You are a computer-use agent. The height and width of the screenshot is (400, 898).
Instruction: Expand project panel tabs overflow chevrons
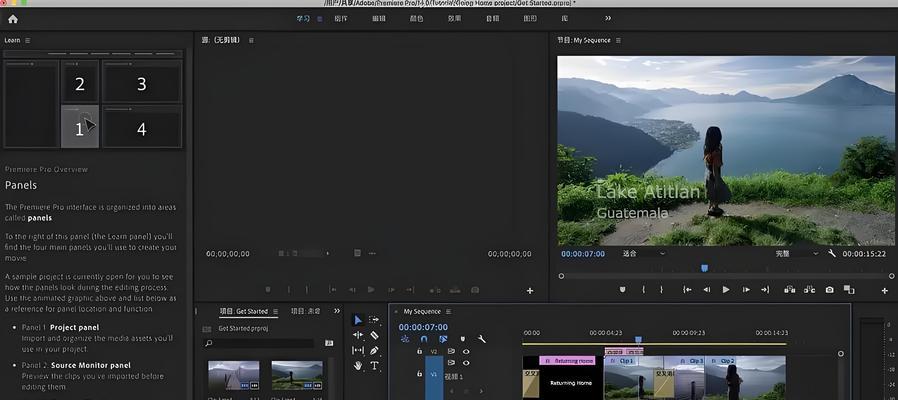337,311
